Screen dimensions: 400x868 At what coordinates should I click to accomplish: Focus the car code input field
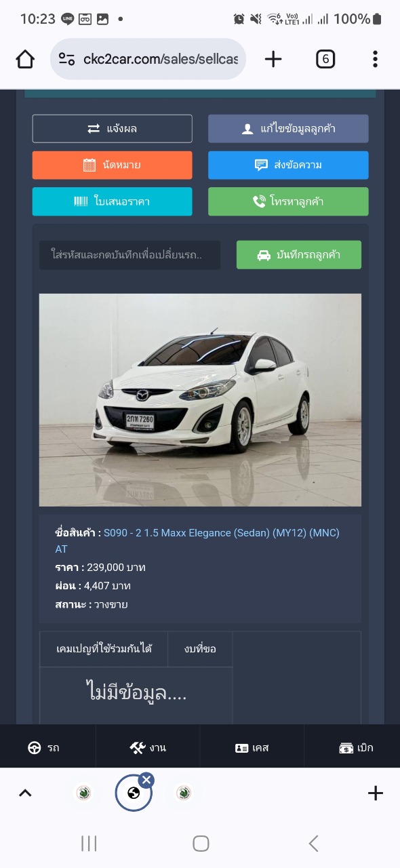coord(129,255)
